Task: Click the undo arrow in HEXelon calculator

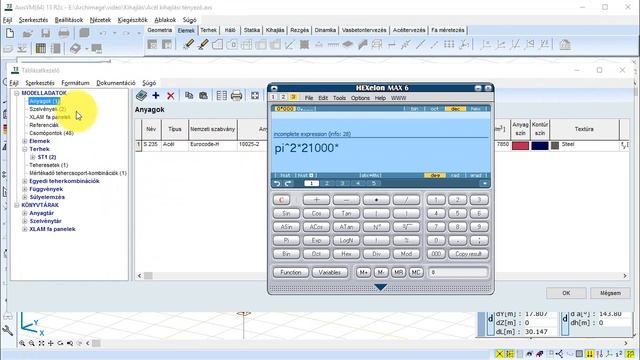Action: [x=277, y=184]
